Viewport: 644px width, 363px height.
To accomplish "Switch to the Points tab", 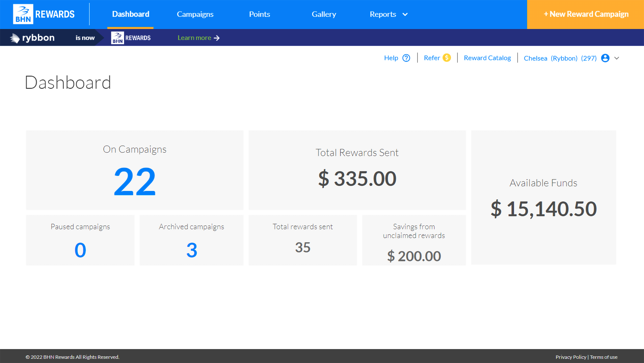I will (x=260, y=14).
